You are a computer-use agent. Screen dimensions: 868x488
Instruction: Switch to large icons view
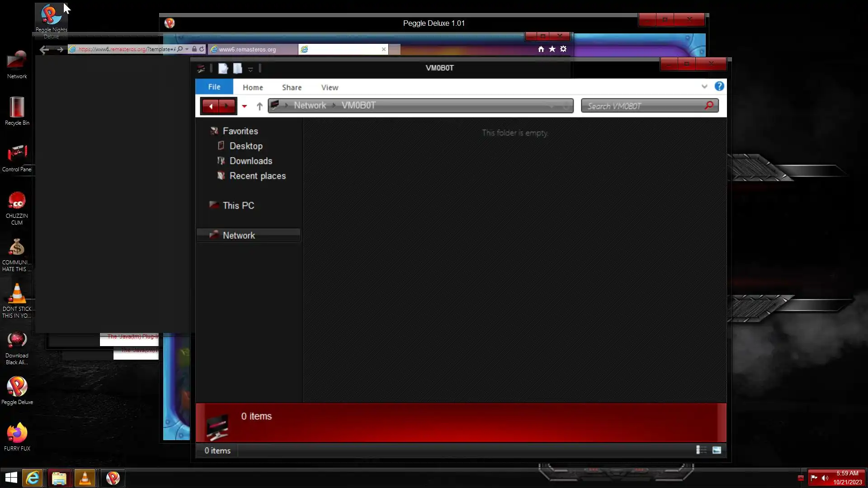(717, 450)
